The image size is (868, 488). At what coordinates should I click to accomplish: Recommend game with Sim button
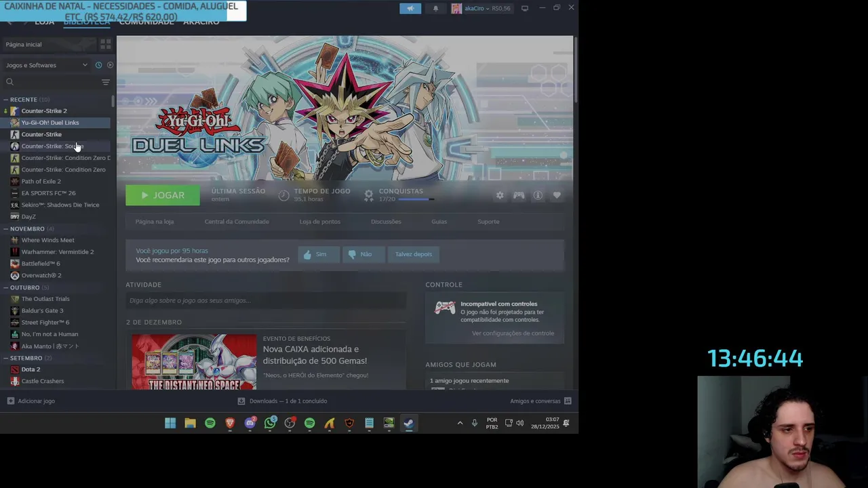pos(319,254)
